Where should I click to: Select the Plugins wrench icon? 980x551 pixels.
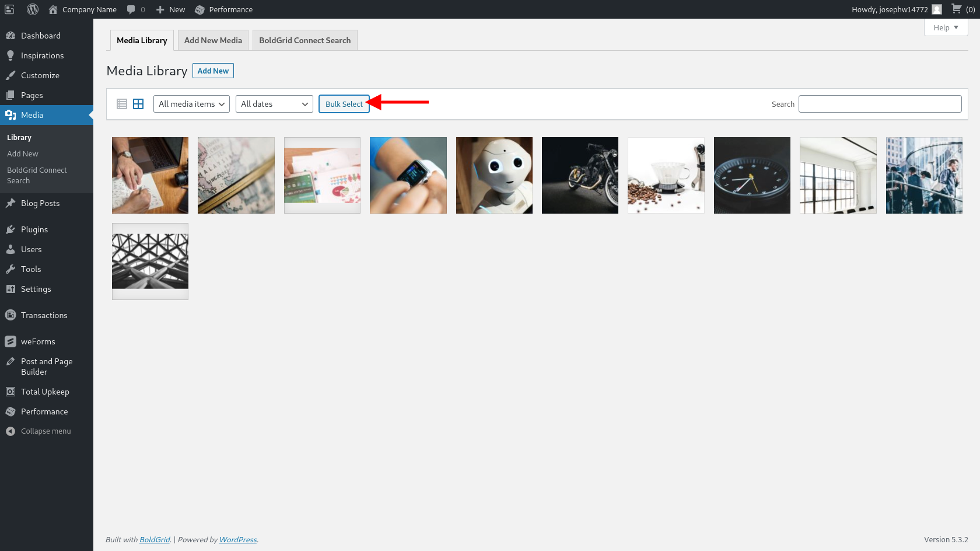click(10, 229)
